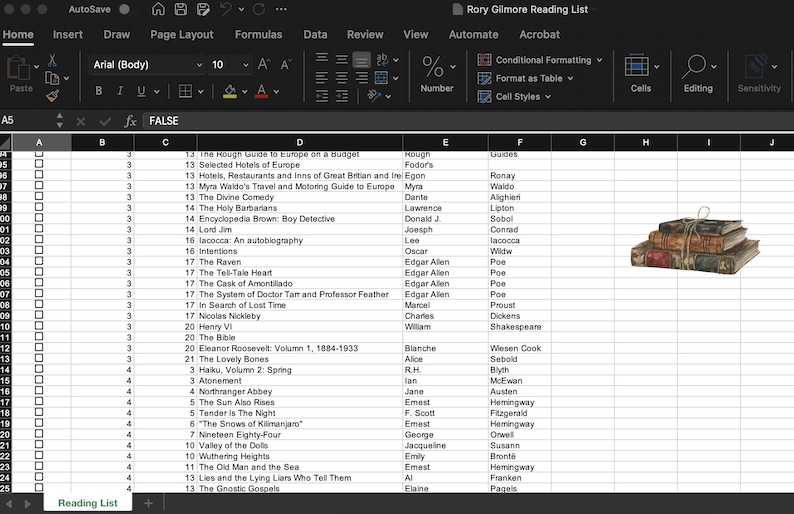Increase font size with larger A icon
This screenshot has height=514, width=794.
coord(263,64)
